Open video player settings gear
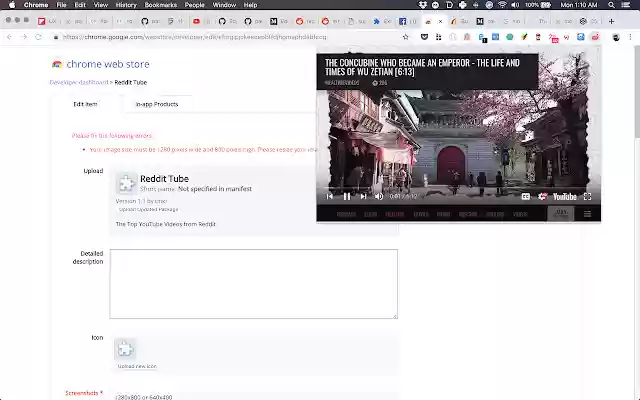The height and width of the screenshot is (400, 640). 542,197
